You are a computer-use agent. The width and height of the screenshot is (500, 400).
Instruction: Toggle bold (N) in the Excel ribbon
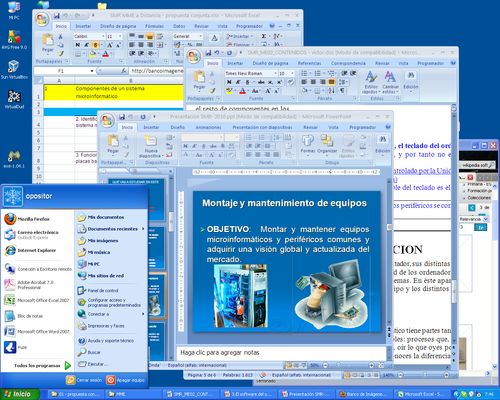78,45
